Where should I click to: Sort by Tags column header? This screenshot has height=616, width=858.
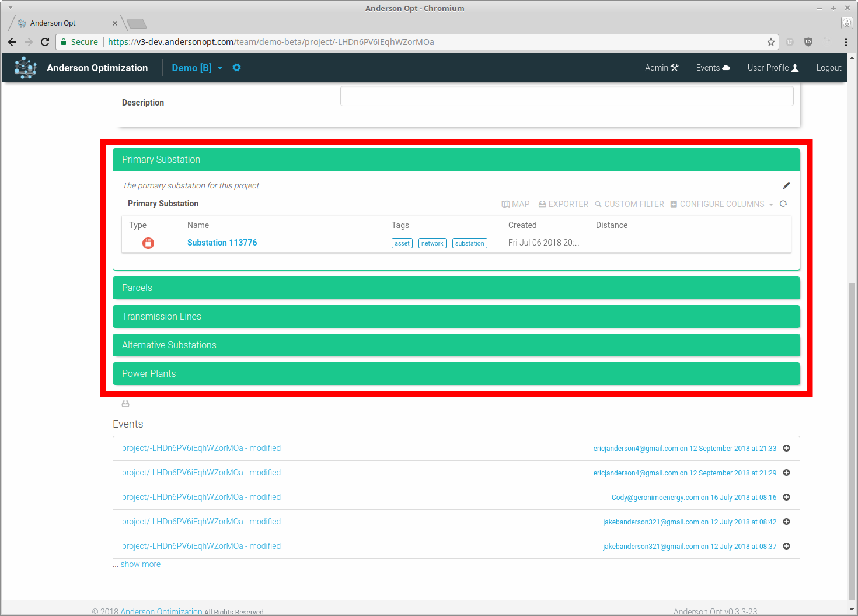click(x=400, y=225)
